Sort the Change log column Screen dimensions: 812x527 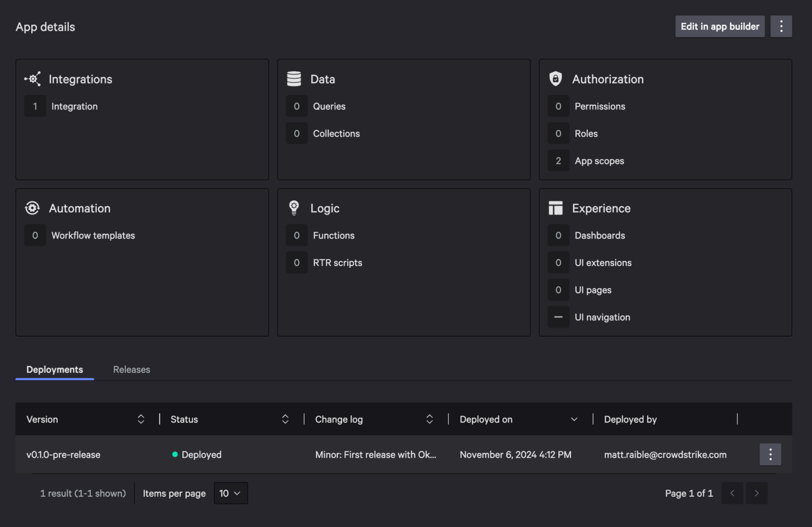click(x=429, y=419)
